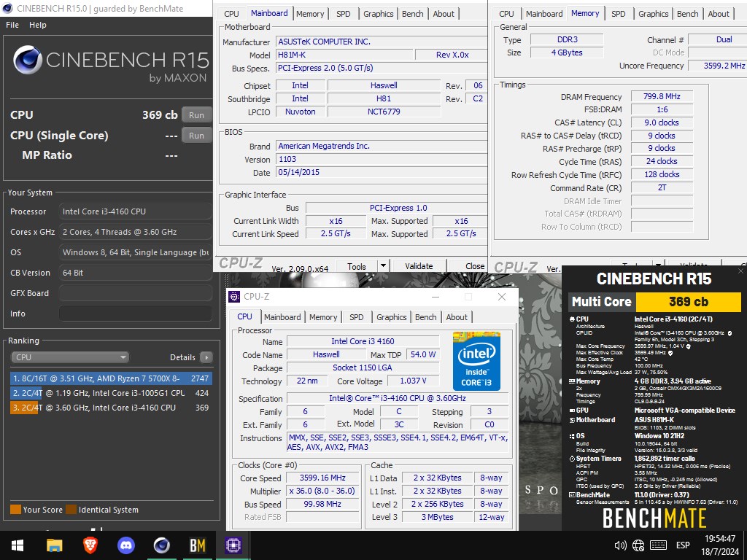Viewport: 747px width, 560px height.
Task: Click the Processor field in Your System
Action: (x=135, y=211)
